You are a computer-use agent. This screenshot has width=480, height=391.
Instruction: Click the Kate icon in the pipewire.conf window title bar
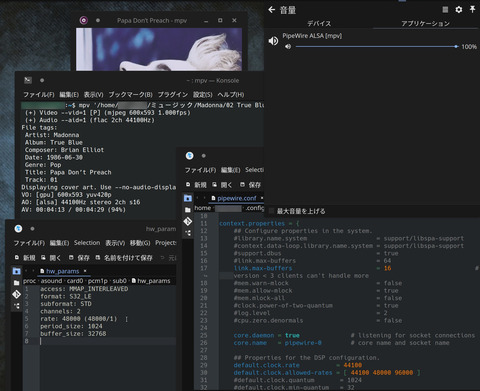point(189,156)
